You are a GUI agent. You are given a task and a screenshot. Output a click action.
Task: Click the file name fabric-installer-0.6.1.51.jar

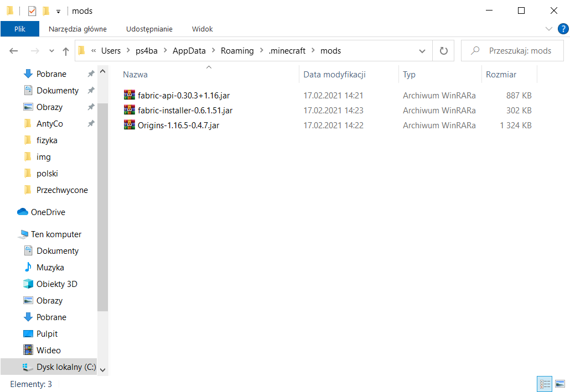(x=185, y=111)
